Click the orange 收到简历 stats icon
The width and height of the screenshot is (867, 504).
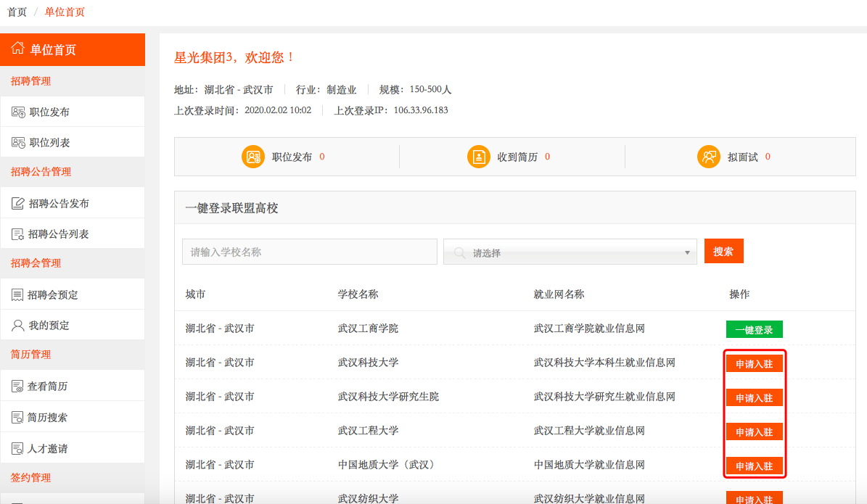pos(479,157)
